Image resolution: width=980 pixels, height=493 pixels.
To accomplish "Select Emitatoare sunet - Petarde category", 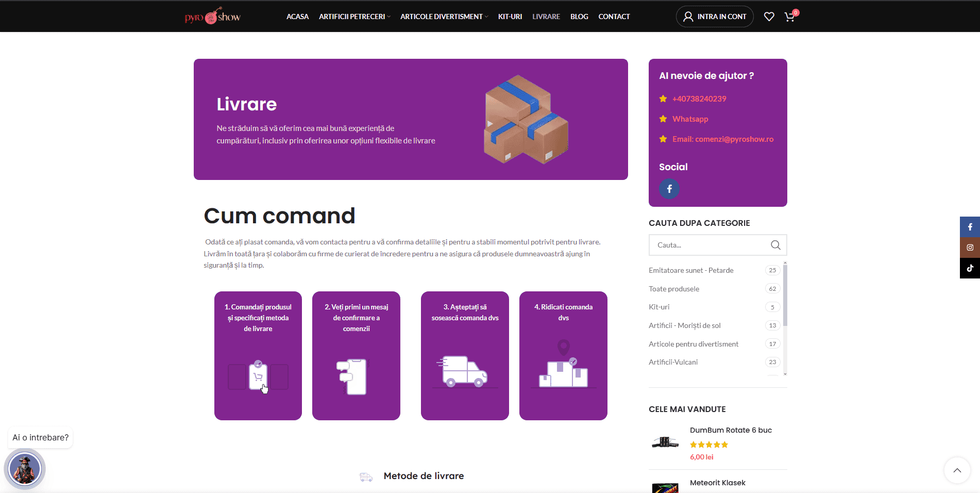I will click(x=691, y=270).
